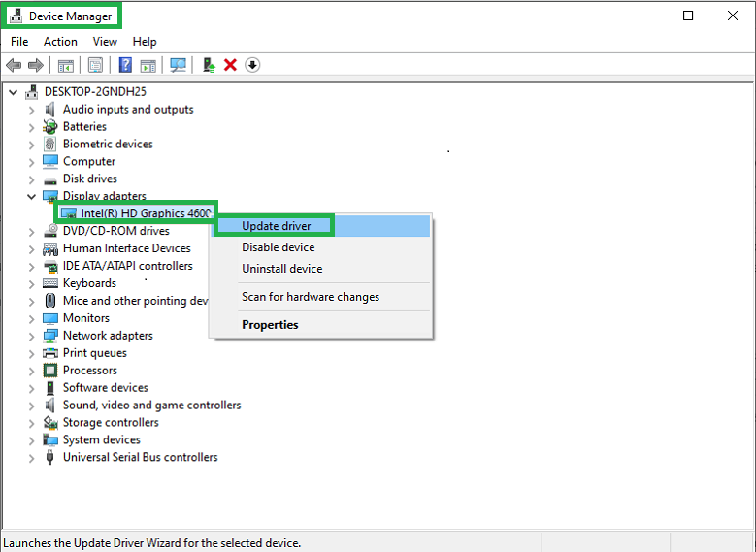Open the File menu
This screenshot has width=756, height=552.
(19, 42)
